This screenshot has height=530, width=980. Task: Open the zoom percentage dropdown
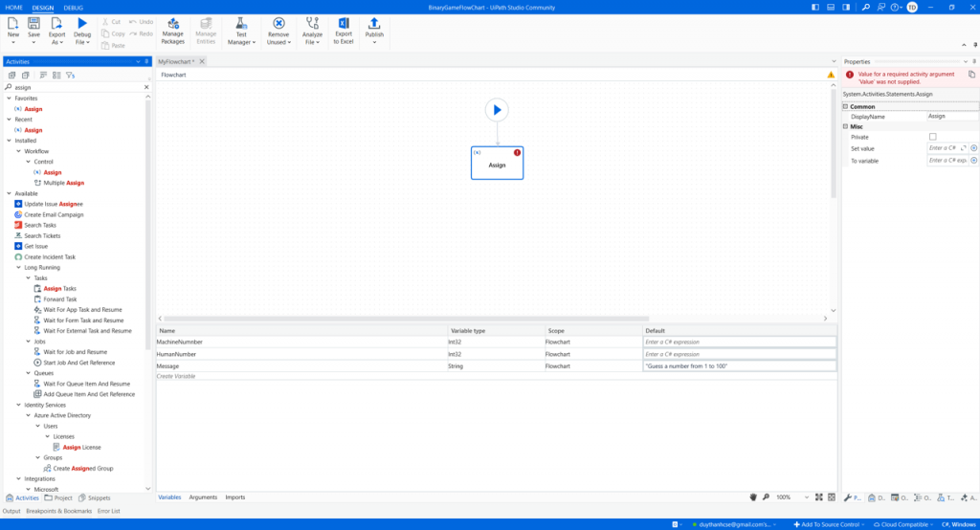click(806, 497)
